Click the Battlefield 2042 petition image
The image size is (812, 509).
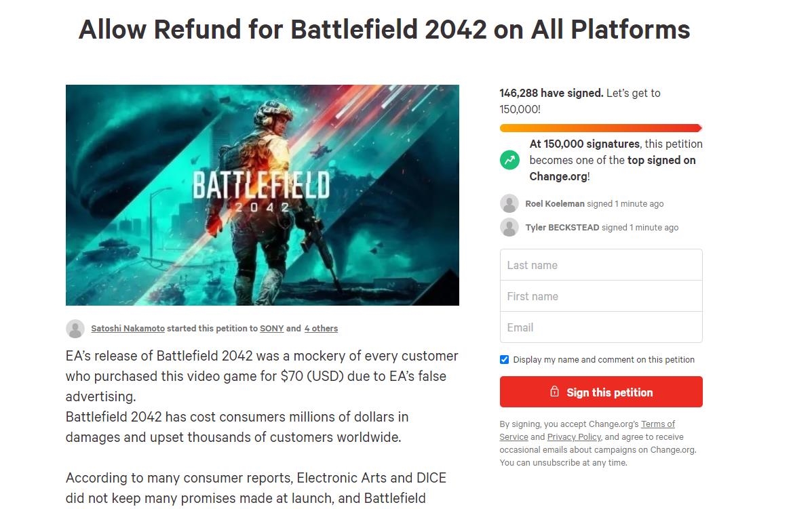tap(262, 195)
